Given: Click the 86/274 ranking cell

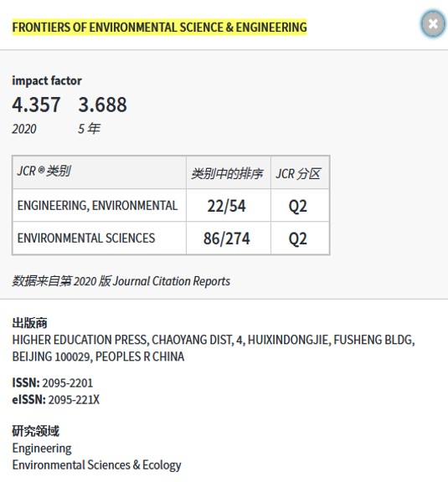Looking at the screenshot, I should 229,238.
